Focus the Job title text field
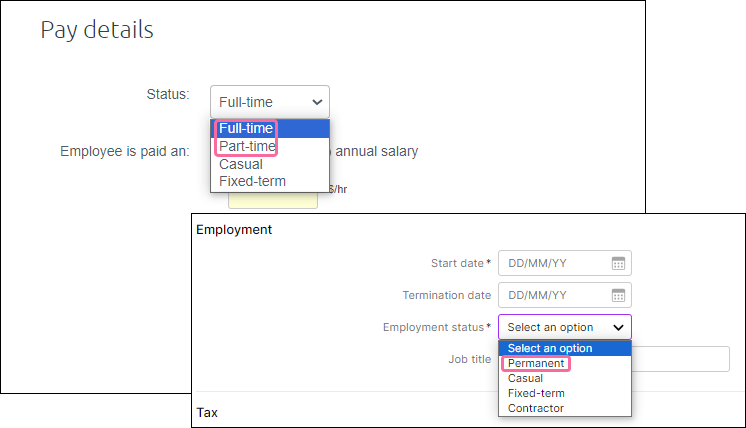The image size is (746, 428). click(x=681, y=359)
